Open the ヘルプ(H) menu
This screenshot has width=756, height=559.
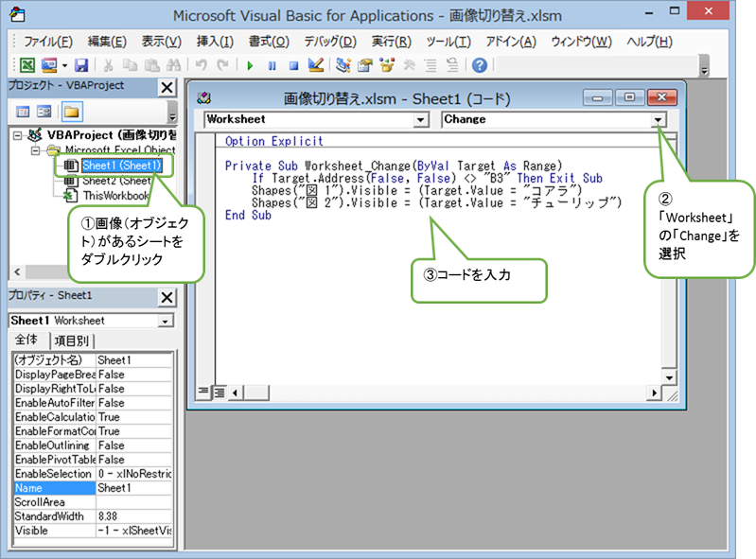point(649,42)
